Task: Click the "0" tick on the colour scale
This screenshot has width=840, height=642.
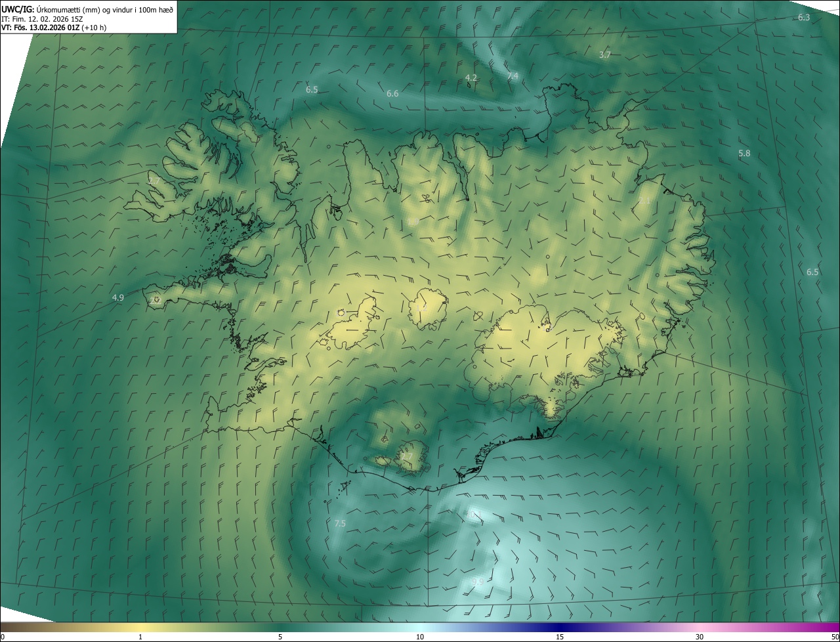Action: [2, 637]
